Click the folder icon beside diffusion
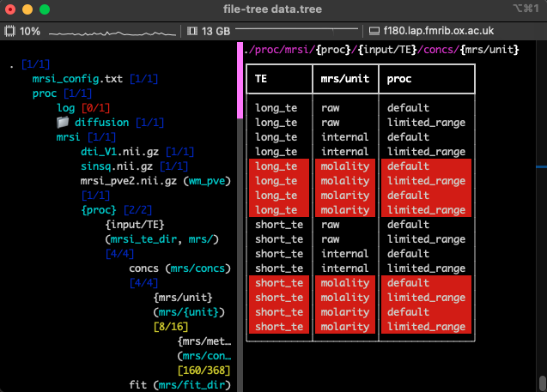The height and width of the screenshot is (392, 547). coord(62,122)
